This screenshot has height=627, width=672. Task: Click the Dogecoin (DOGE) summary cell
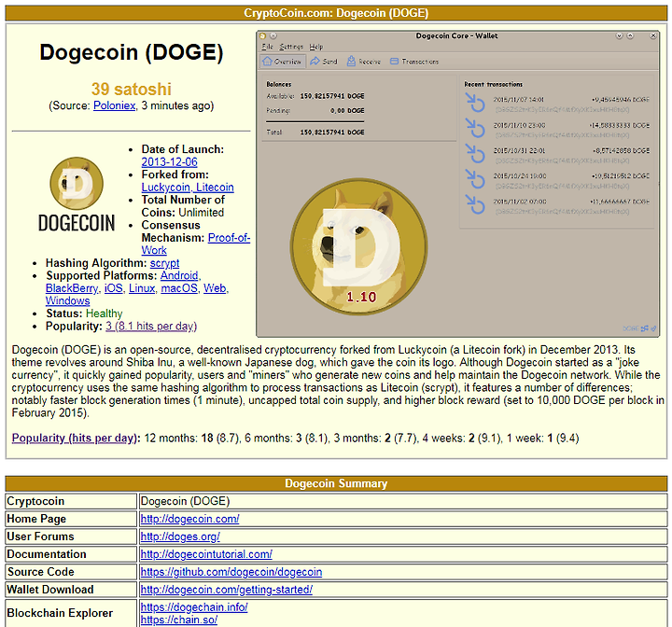point(403,501)
